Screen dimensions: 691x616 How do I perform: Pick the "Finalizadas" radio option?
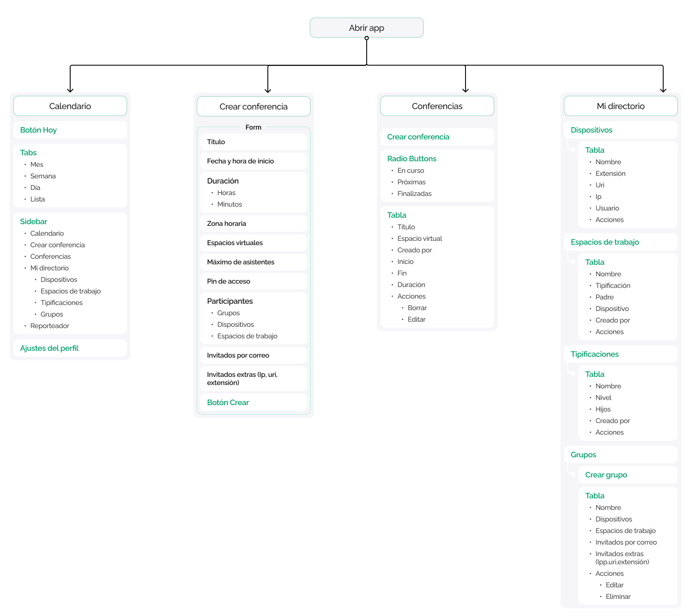tap(414, 194)
